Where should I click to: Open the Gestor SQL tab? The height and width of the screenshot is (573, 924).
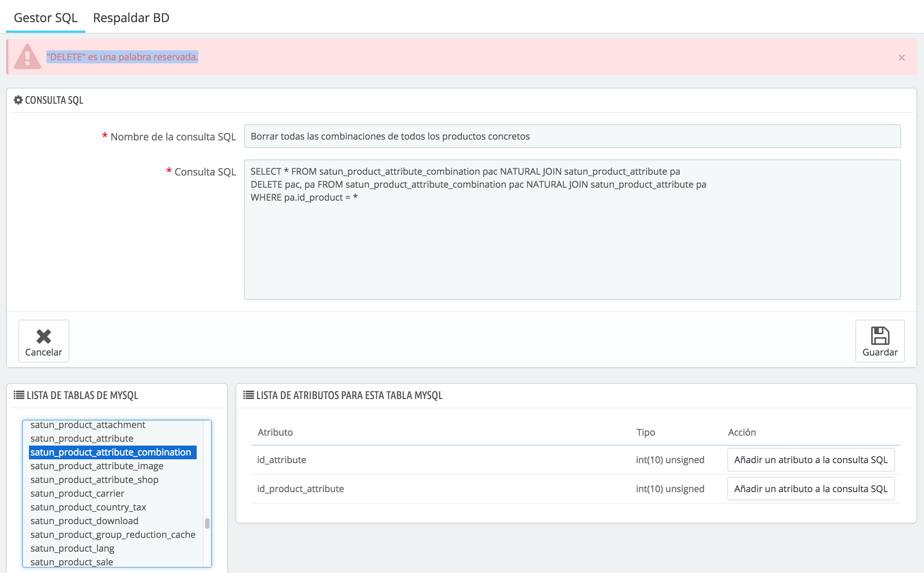click(45, 18)
